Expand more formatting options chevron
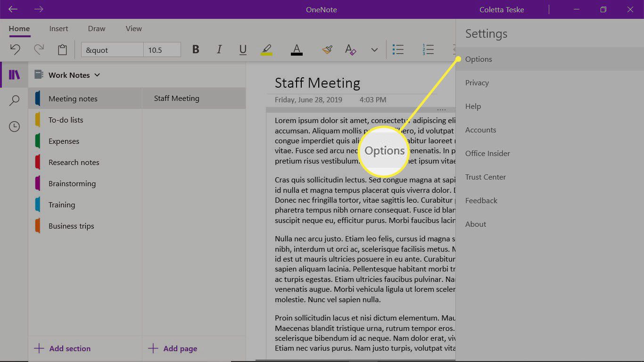The width and height of the screenshot is (644, 362). pyautogui.click(x=374, y=49)
